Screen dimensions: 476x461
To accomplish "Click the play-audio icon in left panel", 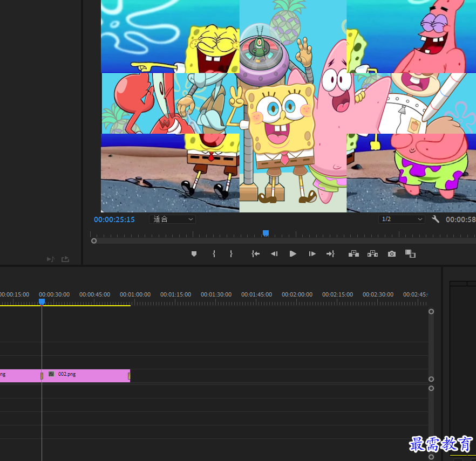I will click(51, 259).
